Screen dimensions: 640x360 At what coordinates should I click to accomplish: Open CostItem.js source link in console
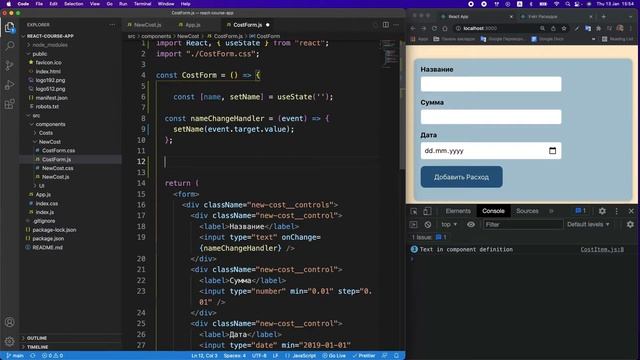(602, 249)
